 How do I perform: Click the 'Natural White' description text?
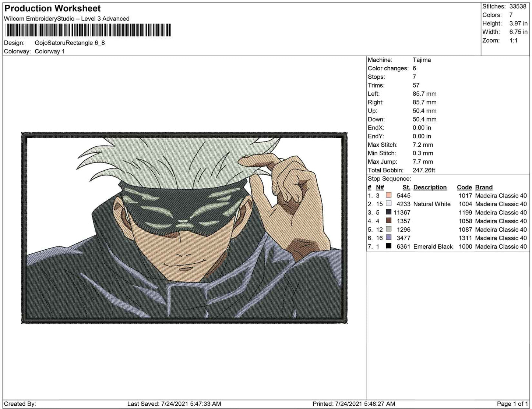[432, 204]
